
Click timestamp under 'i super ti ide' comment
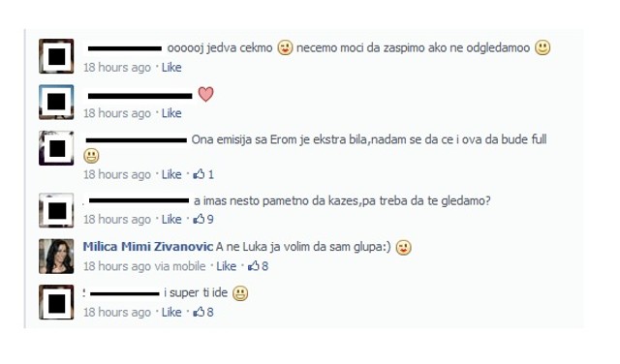(117, 313)
